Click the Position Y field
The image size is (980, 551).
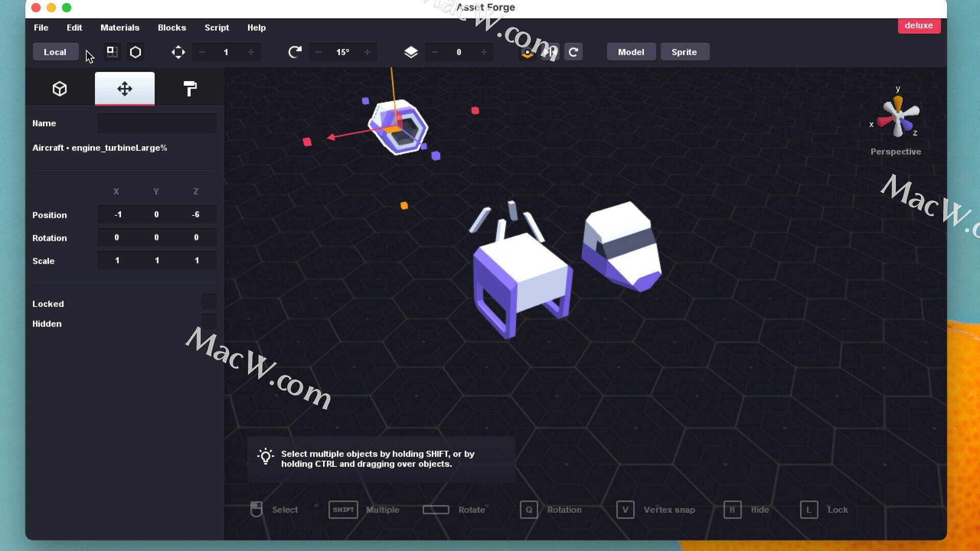coord(157,214)
